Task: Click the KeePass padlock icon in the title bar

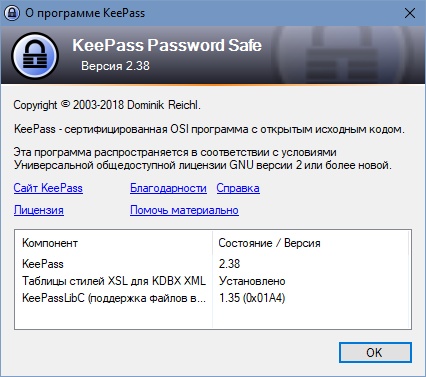Action: pos(12,13)
